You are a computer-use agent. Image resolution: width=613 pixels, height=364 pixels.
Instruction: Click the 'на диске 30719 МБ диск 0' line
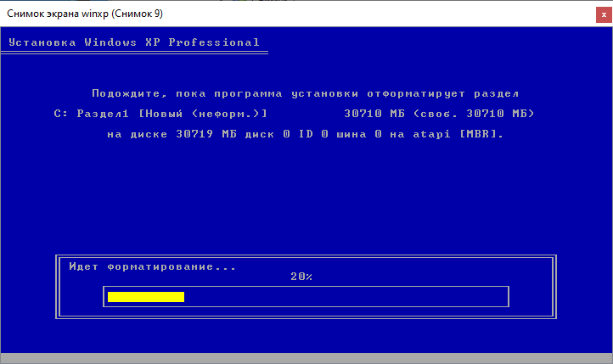(x=306, y=134)
